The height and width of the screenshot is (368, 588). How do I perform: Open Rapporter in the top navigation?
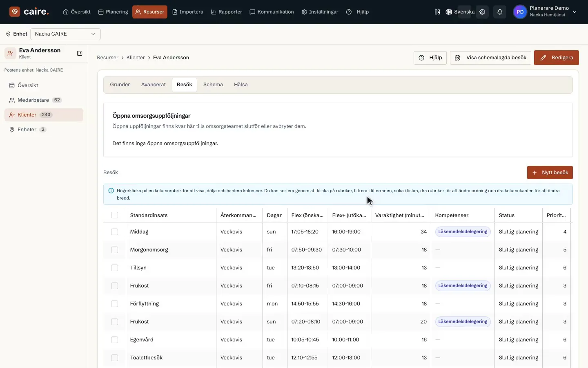(x=226, y=12)
